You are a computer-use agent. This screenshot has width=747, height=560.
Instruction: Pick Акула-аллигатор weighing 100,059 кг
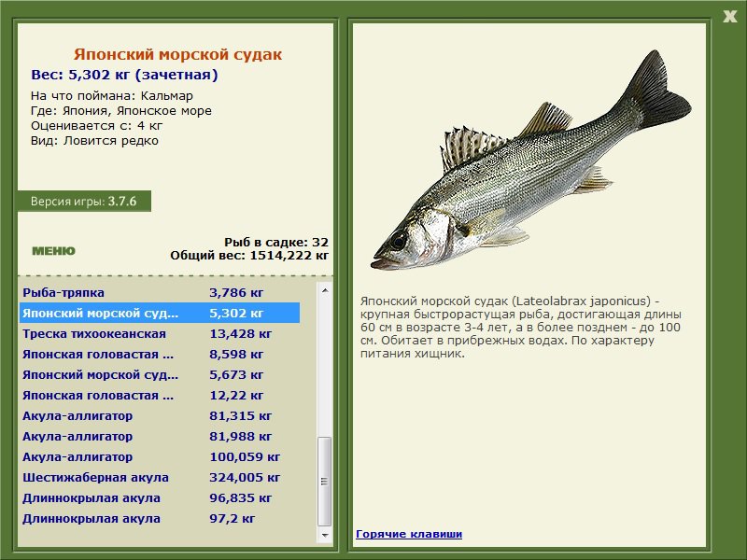(x=159, y=457)
